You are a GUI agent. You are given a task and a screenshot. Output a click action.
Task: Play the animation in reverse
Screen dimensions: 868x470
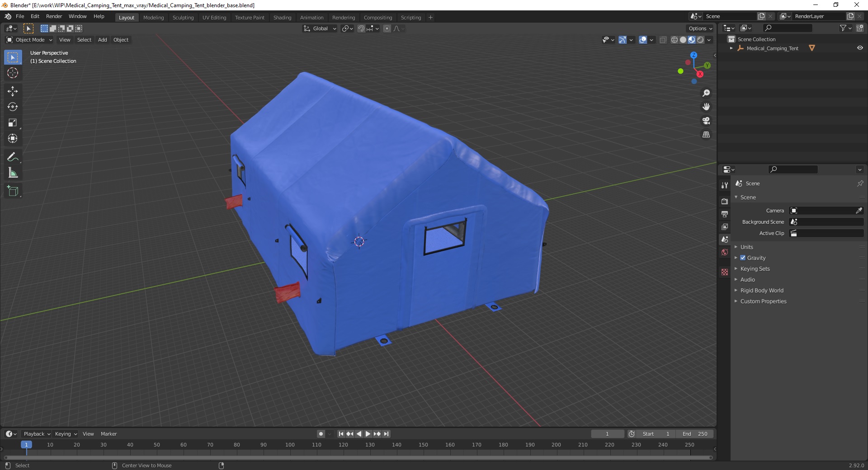tap(359, 434)
